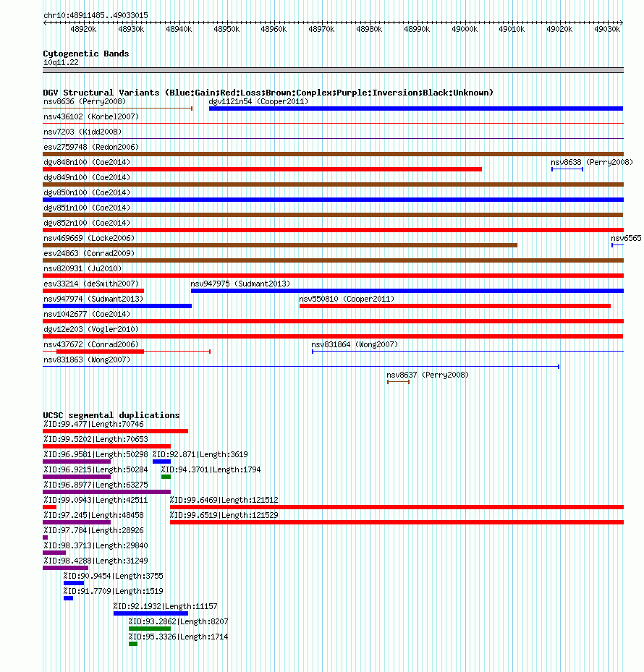Select the %ID:99.6469 Length:121512 red bar
The width and height of the screenshot is (644, 672).
pos(397,507)
